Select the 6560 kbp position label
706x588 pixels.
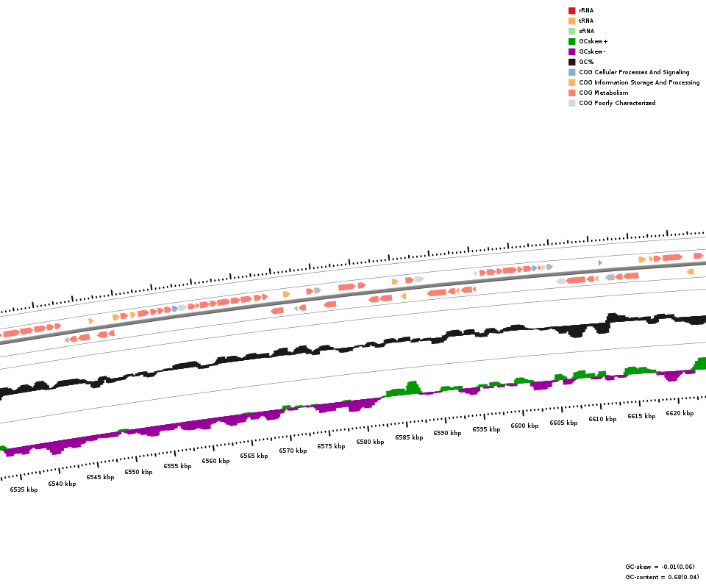coord(215,461)
